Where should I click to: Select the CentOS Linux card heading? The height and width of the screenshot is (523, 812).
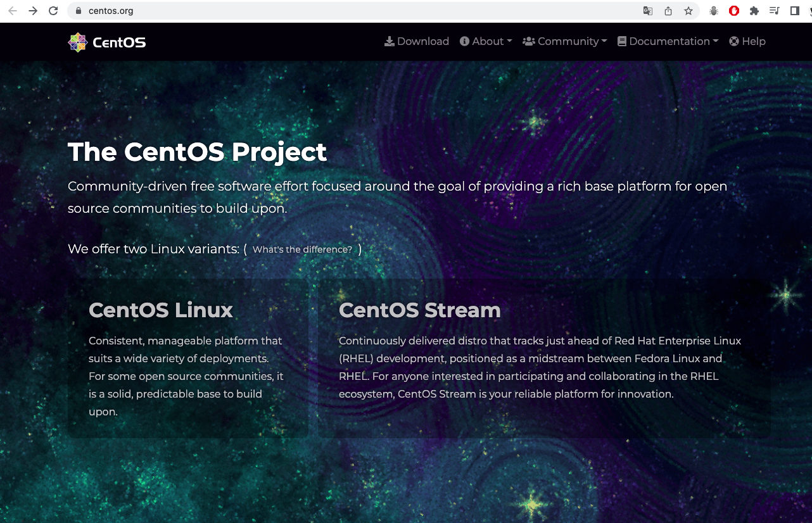pyautogui.click(x=161, y=310)
